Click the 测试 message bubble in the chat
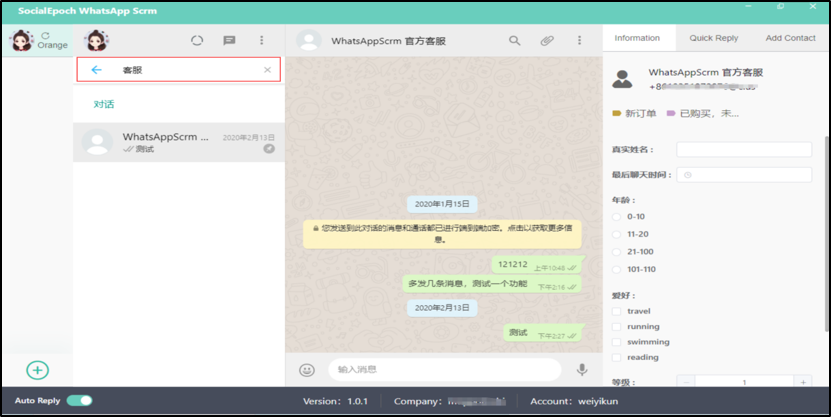 543,333
